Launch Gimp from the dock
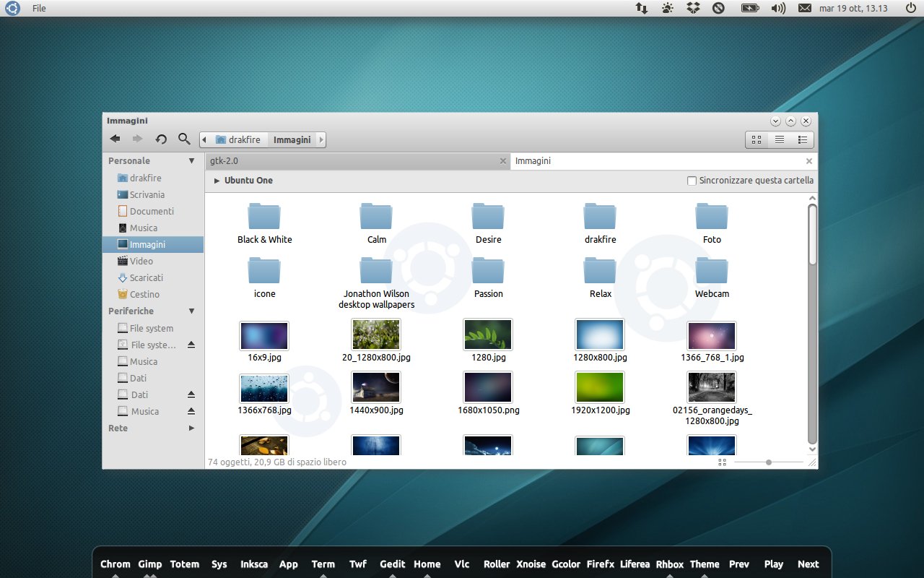Image resolution: width=924 pixels, height=578 pixels. [150, 564]
